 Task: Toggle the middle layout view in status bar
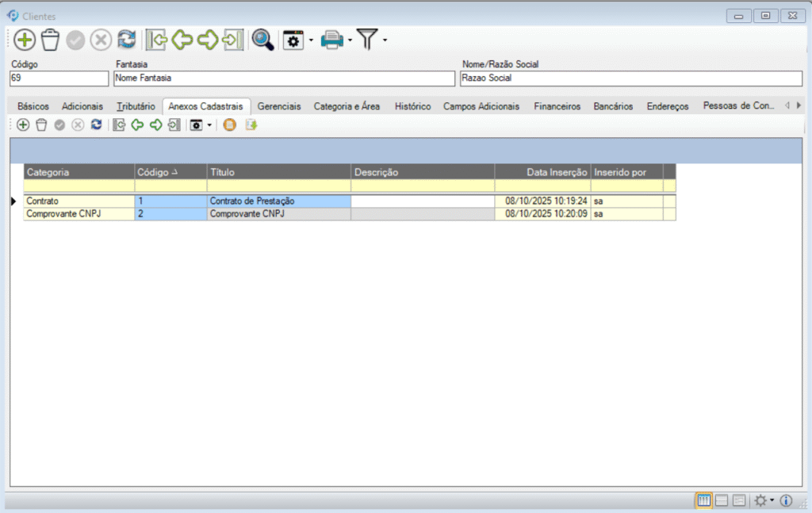pyautogui.click(x=722, y=500)
